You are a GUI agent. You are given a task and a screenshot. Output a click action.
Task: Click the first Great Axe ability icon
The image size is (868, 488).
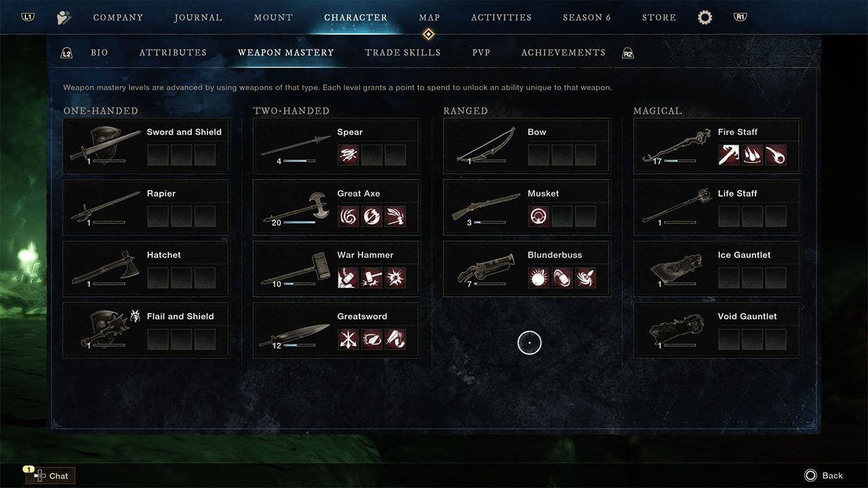[349, 216]
